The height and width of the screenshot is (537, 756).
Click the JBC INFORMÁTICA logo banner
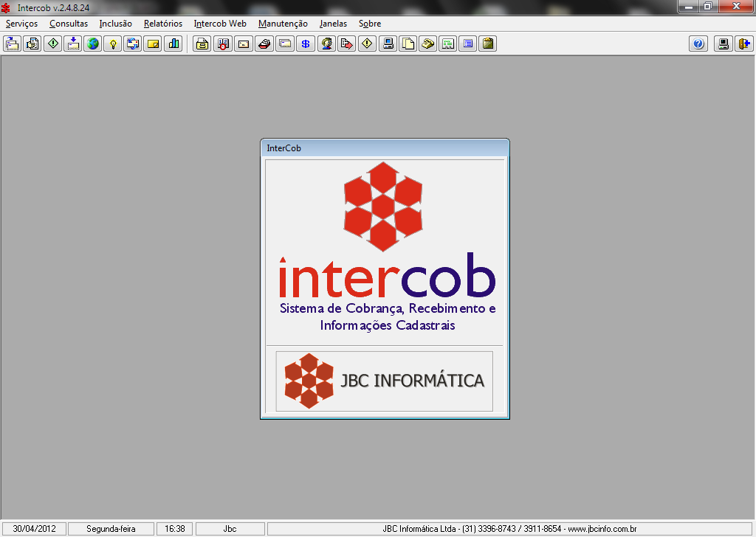pyautogui.click(x=384, y=381)
